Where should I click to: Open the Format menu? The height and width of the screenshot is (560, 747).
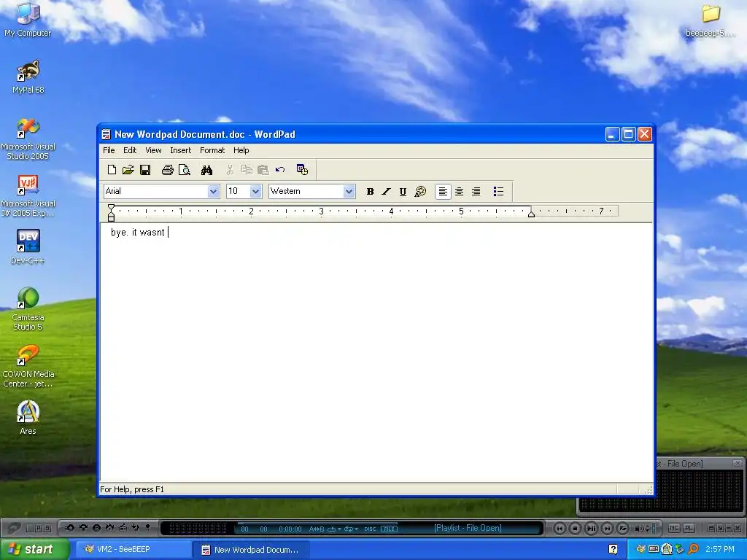(212, 150)
